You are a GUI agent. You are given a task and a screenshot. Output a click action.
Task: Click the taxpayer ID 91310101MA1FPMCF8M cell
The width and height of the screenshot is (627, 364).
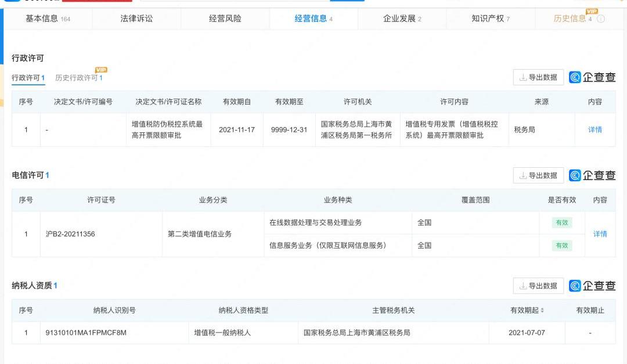pyautogui.click(x=86, y=333)
